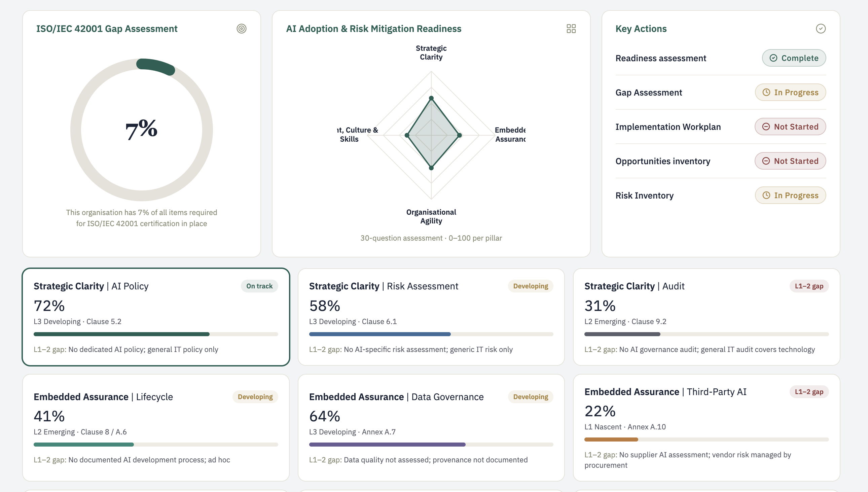
Task: Click L1–2 gap badge on Audit card
Action: pos(809,286)
